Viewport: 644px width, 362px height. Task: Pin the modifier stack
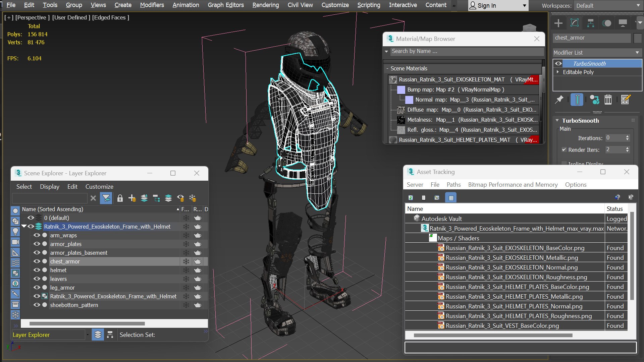(559, 100)
